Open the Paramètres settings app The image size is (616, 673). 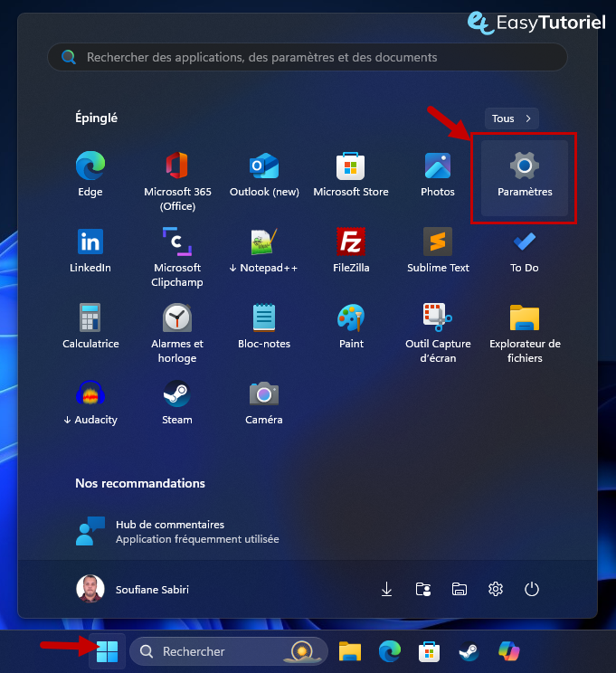click(x=525, y=175)
